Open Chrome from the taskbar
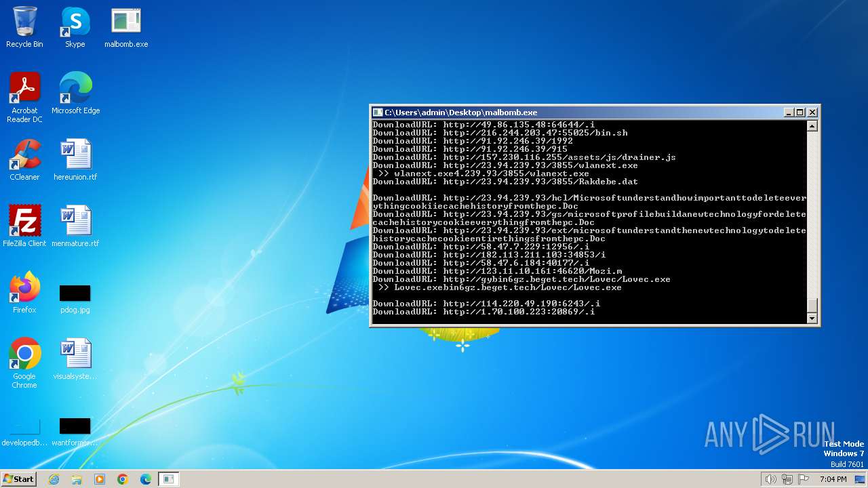 click(123, 479)
